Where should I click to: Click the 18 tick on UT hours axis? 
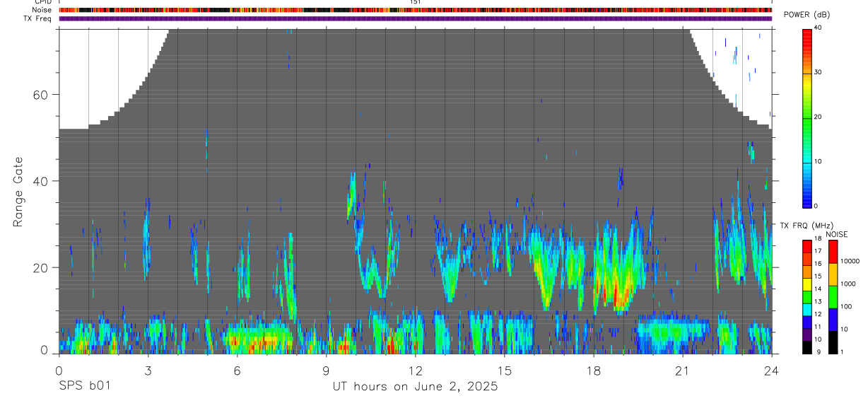click(593, 371)
